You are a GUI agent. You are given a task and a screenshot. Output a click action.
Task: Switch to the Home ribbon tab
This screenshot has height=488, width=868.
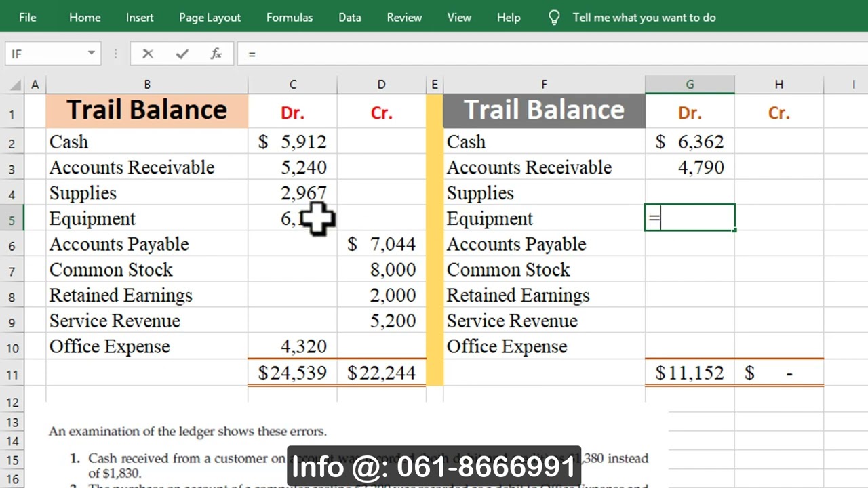click(x=85, y=18)
